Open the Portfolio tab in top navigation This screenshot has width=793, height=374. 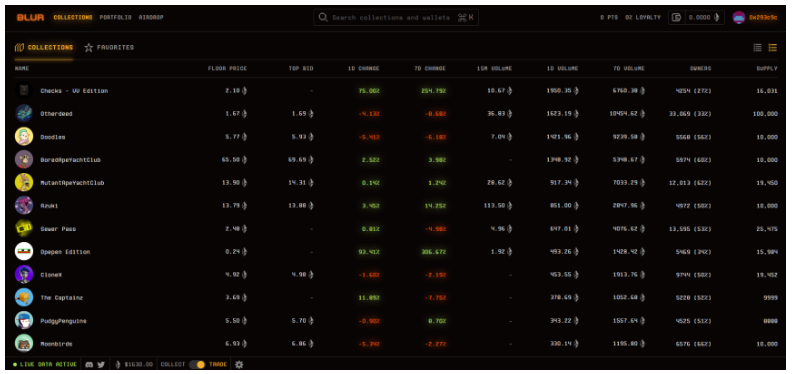(115, 18)
